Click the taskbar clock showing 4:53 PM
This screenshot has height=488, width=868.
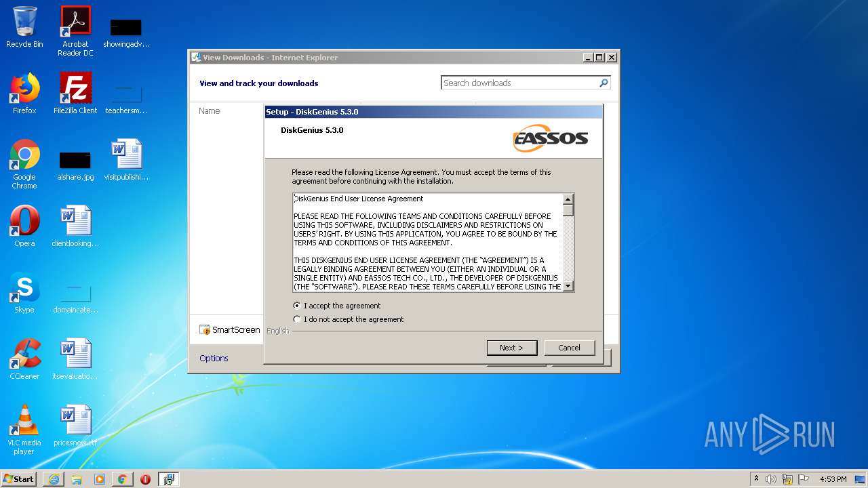point(833,479)
